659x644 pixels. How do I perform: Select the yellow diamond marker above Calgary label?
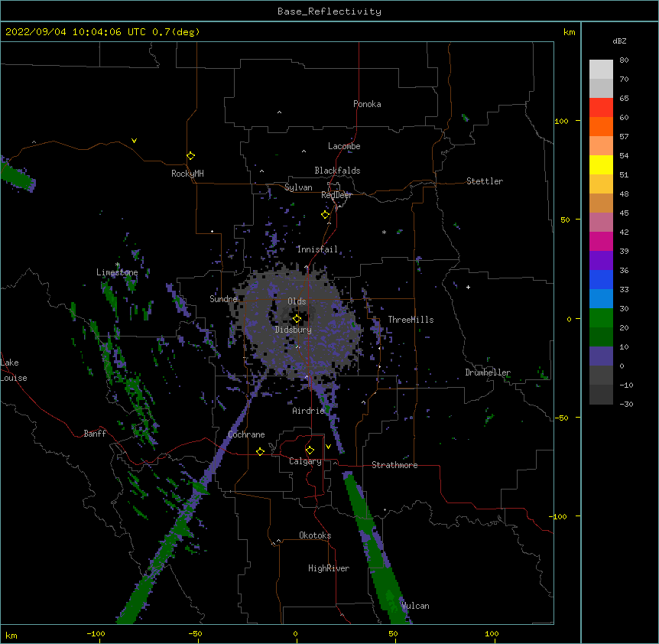pos(310,450)
